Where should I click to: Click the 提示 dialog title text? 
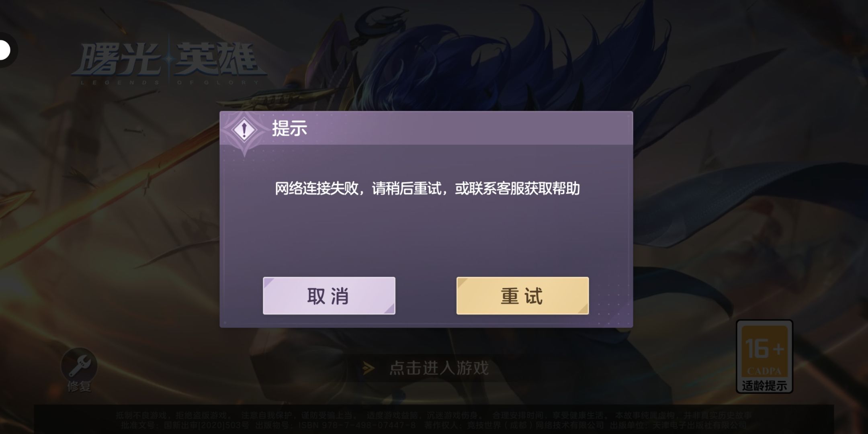click(289, 129)
